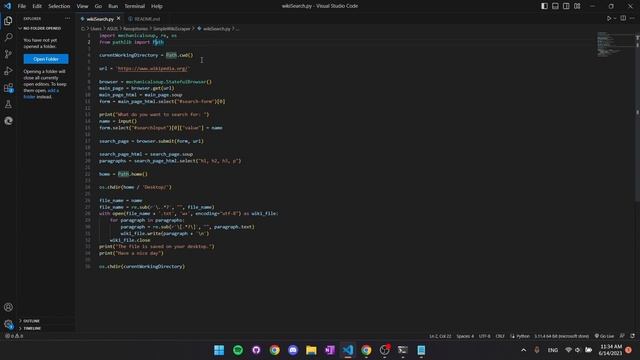Click Users segment in breadcrumb
The height and width of the screenshot is (360, 640).
point(96,29)
